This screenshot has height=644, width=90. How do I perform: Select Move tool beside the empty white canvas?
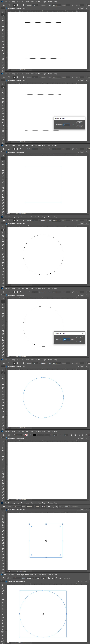3,442
